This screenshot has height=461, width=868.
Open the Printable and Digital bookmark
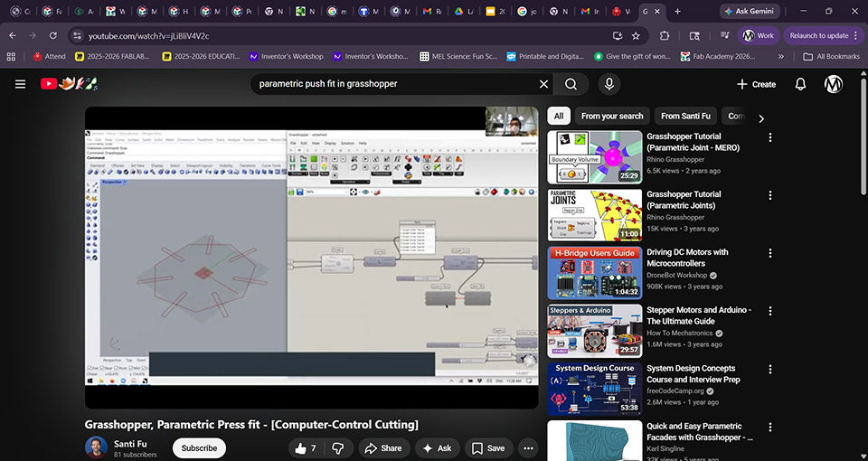545,56
